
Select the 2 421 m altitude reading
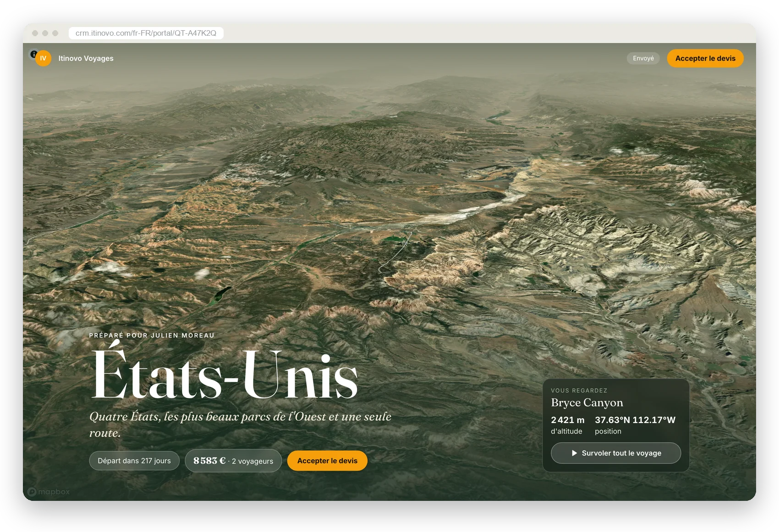[568, 420]
